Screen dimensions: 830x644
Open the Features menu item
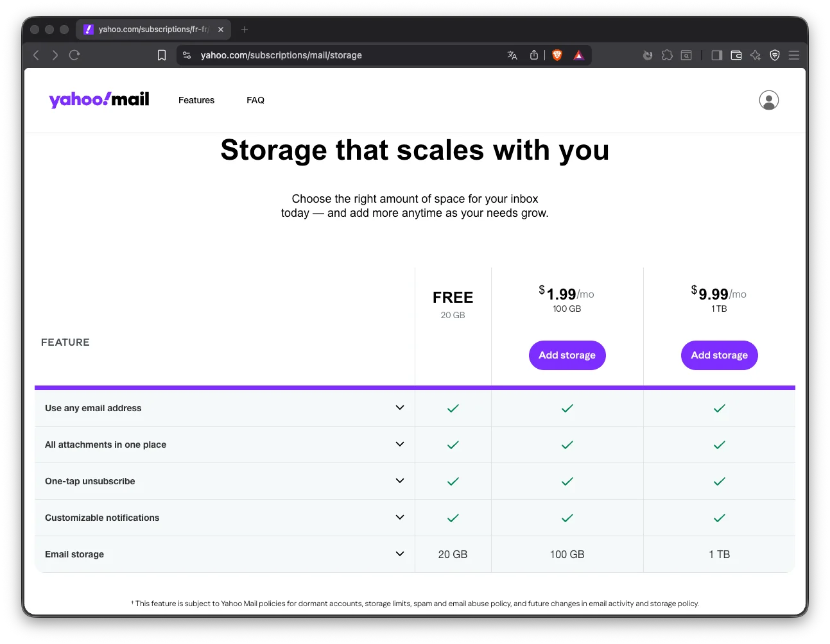tap(196, 100)
